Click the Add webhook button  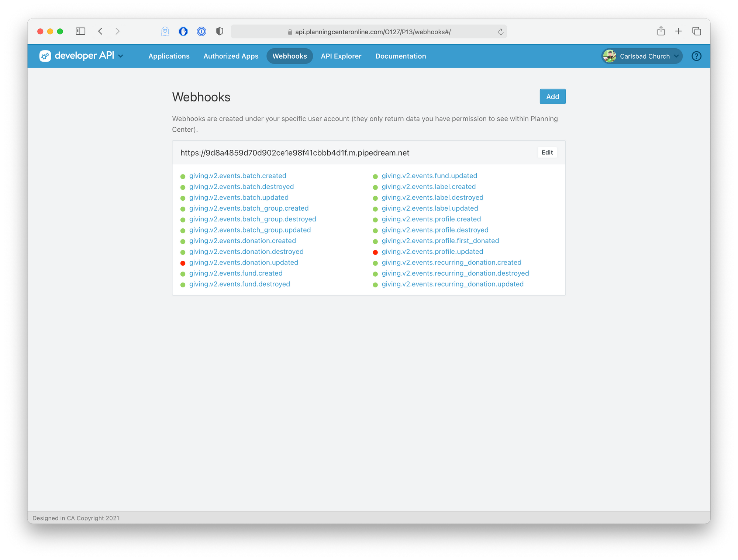[552, 97]
